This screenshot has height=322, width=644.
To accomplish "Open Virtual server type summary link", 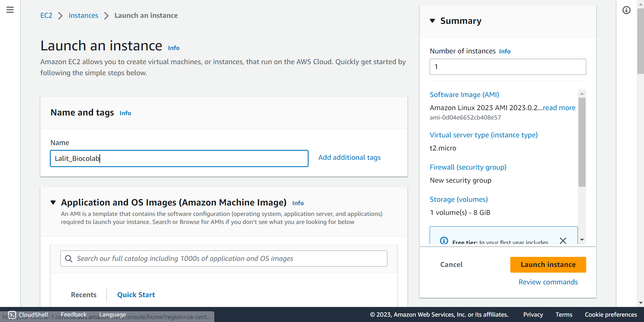I will pos(483,135).
